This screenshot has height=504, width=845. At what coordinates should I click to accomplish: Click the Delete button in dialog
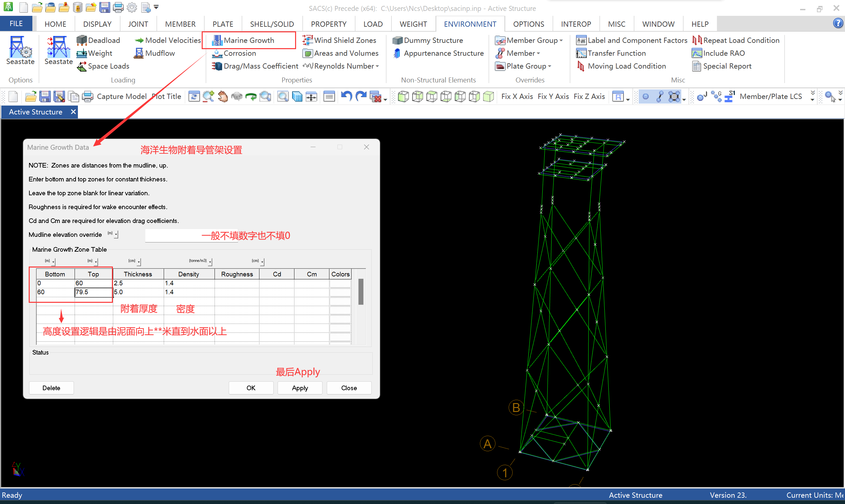tap(51, 388)
